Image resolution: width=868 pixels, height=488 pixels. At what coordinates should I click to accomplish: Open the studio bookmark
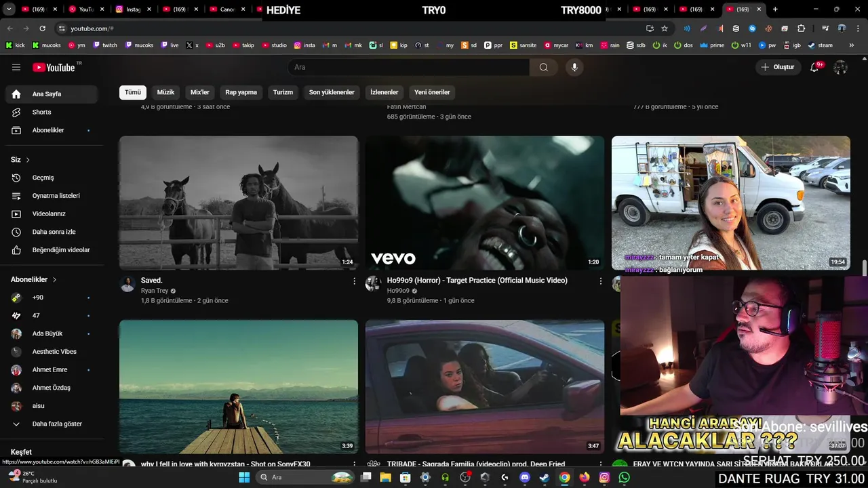tap(274, 45)
